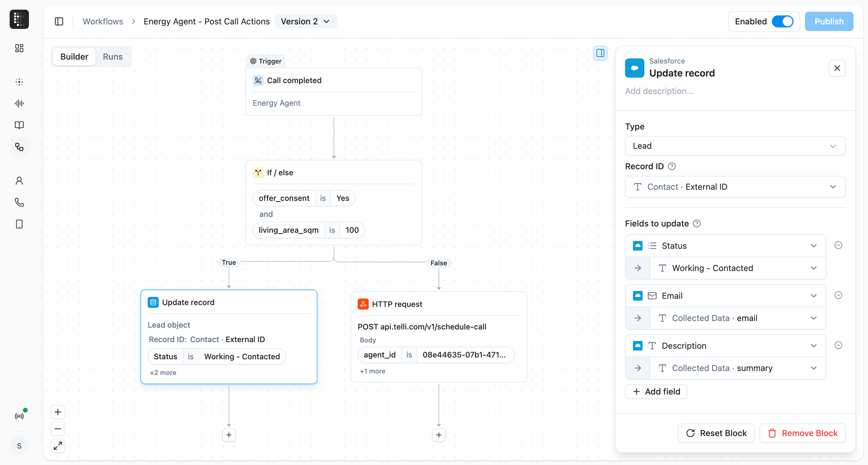Click +2 more in Update record node
The width and height of the screenshot is (868, 465).
pyautogui.click(x=163, y=373)
